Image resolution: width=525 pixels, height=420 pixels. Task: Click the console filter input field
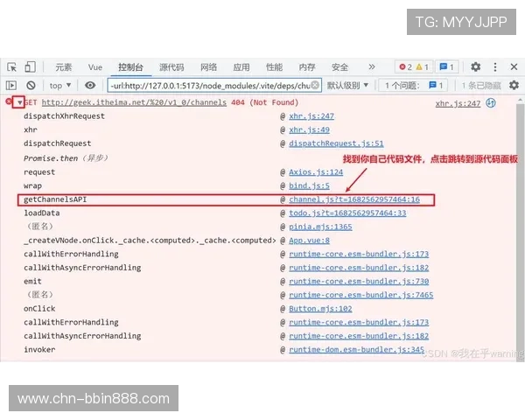[x=212, y=85]
